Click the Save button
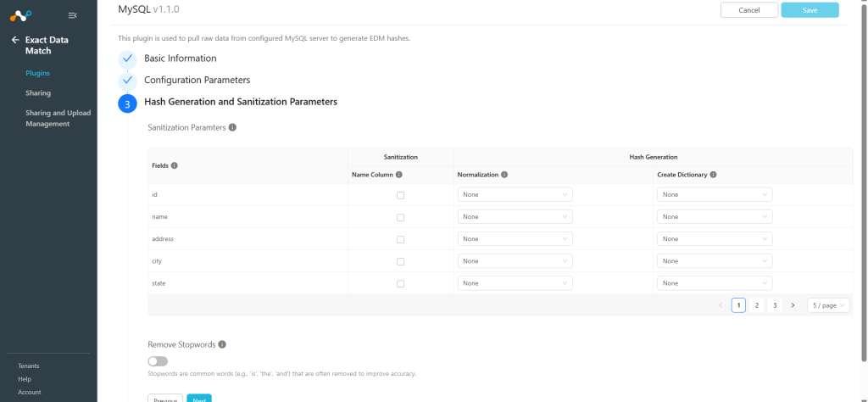Image resolution: width=868 pixels, height=402 pixels. [x=810, y=10]
